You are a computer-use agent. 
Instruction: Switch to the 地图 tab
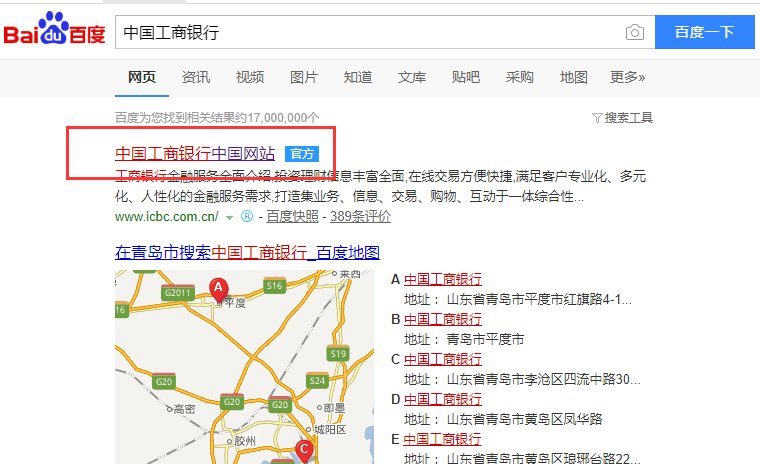[574, 77]
